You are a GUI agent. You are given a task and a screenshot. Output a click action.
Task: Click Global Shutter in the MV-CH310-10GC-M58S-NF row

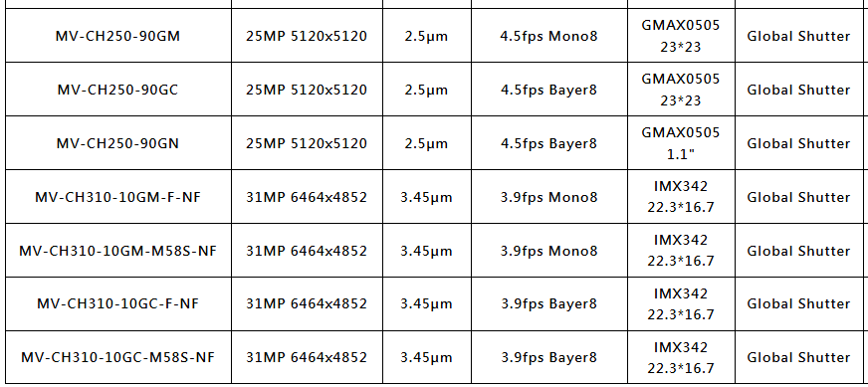(798, 357)
